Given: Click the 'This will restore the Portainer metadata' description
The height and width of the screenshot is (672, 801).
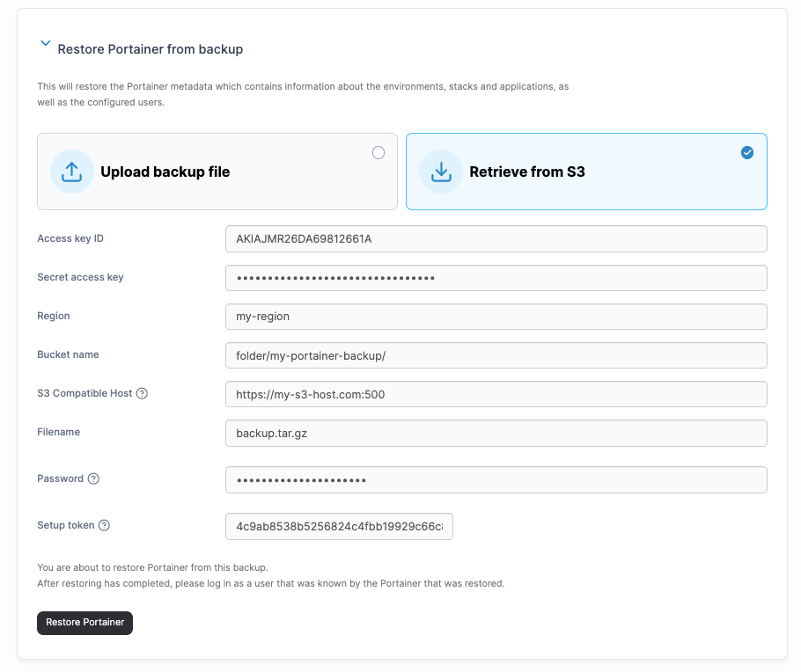Looking at the screenshot, I should pos(303,94).
